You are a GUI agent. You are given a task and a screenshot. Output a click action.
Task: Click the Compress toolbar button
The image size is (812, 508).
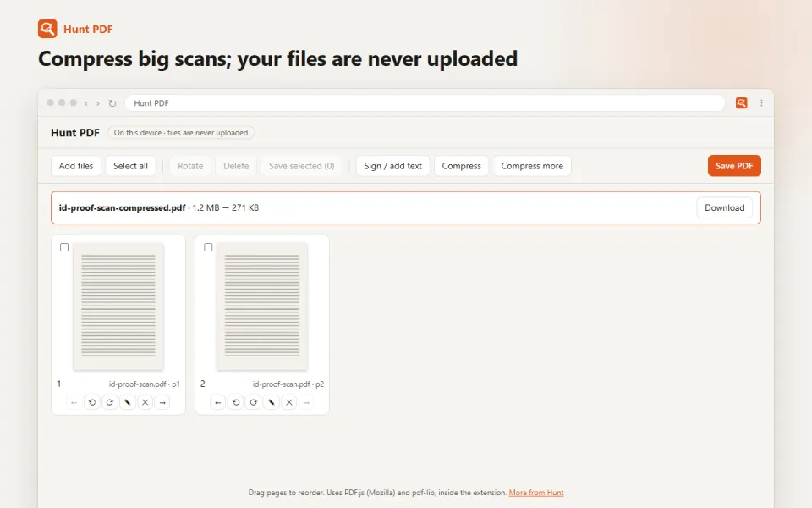pos(462,166)
